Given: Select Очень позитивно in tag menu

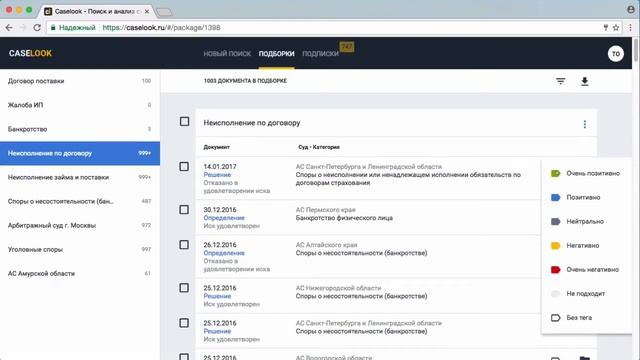Looking at the screenshot, I should (587, 173).
